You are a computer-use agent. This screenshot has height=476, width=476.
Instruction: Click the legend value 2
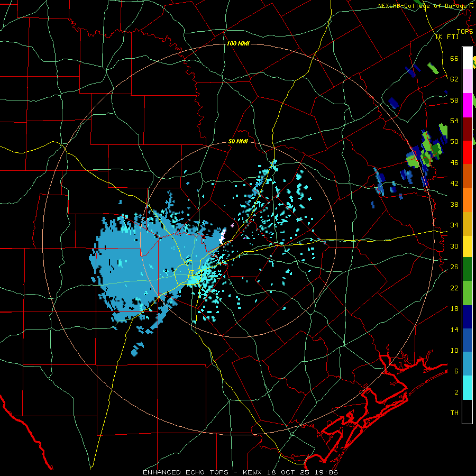coord(456,392)
